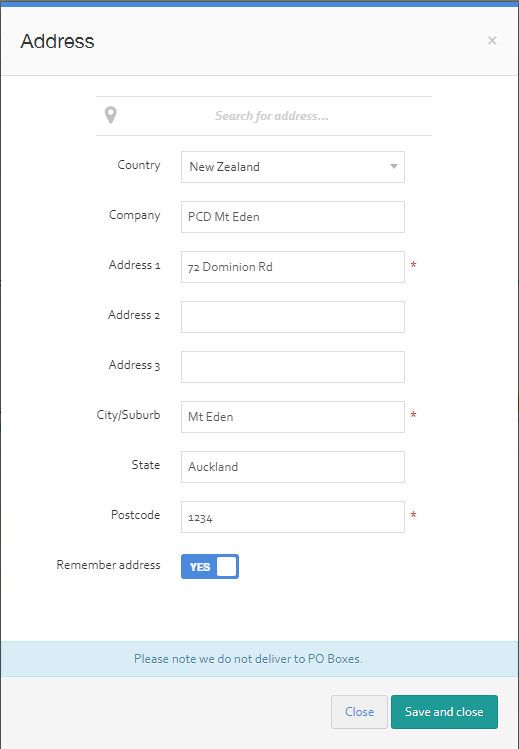Select the City/Suburb field with Mt Eden
This screenshot has height=749, width=519.
coord(293,417)
